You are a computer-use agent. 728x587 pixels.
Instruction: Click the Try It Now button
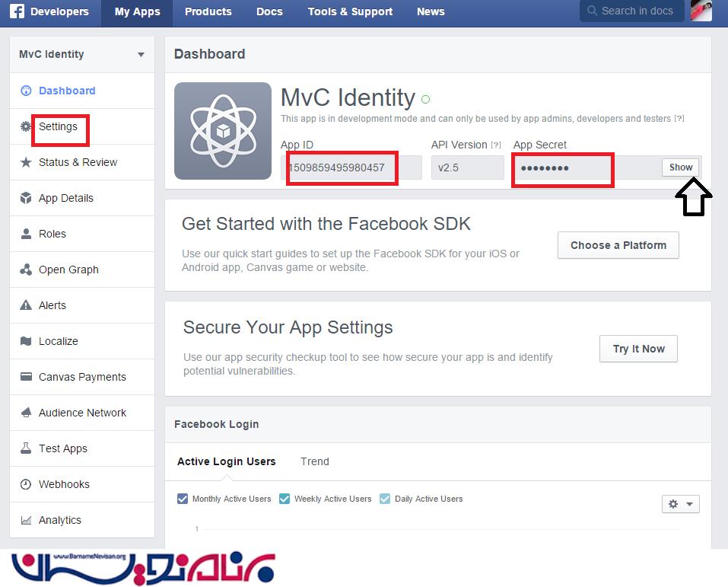[x=638, y=349]
